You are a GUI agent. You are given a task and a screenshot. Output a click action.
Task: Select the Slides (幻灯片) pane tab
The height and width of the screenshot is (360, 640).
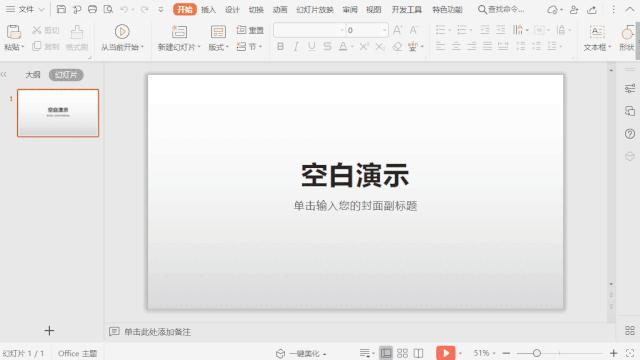click(x=66, y=75)
